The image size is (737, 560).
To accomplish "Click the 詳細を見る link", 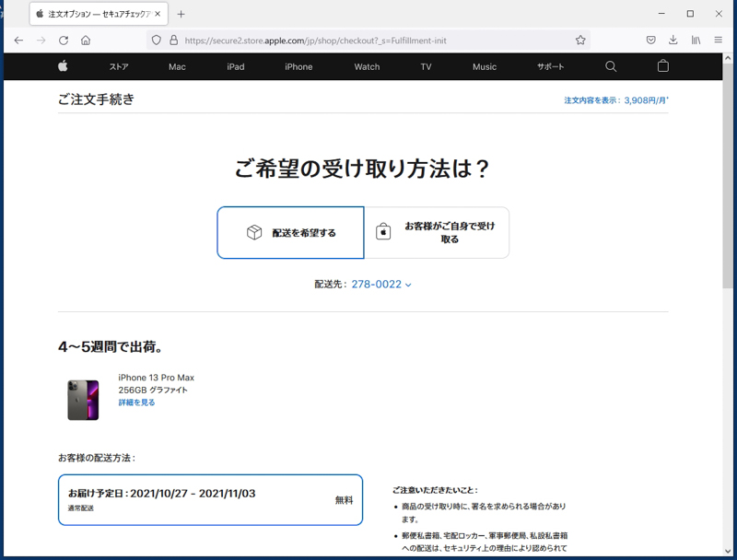I will [135, 402].
